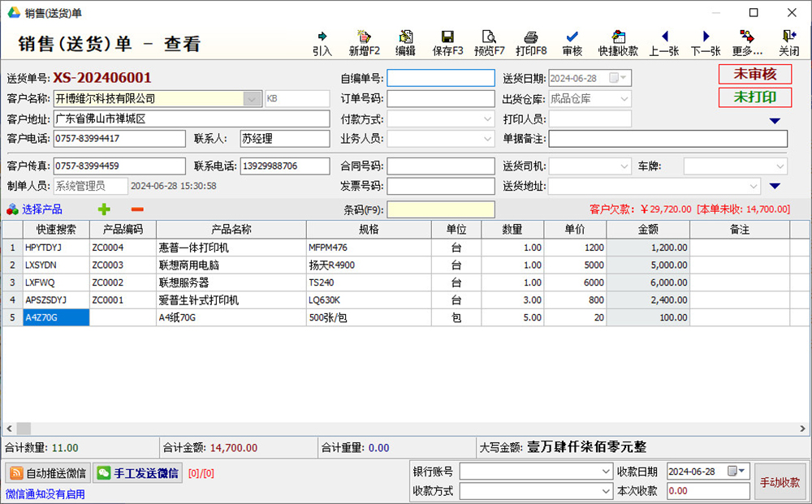Open the 银行账号 bank account dropdown
812x504 pixels.
click(x=606, y=472)
